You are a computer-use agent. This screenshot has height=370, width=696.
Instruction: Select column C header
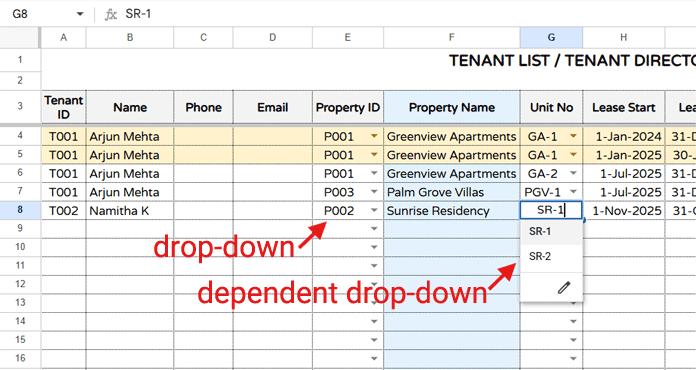pyautogui.click(x=203, y=38)
